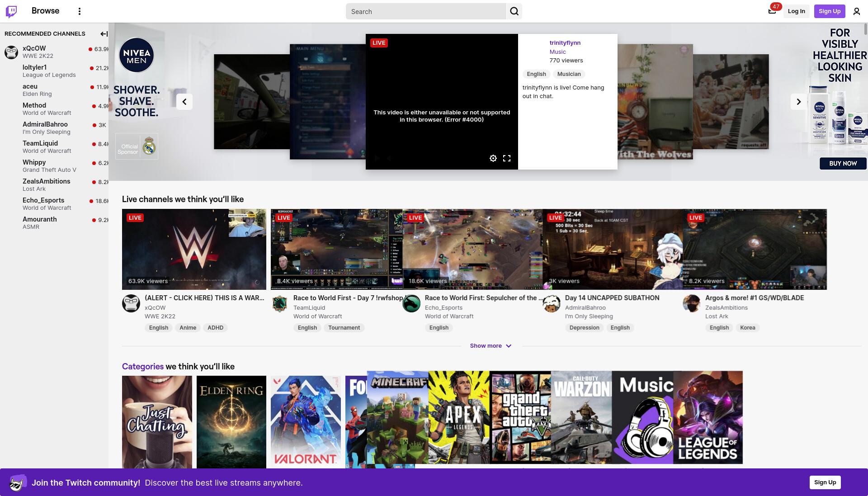The image size is (868, 496).
Task: Open Call of Duty Warzone cover
Action: click(581, 418)
